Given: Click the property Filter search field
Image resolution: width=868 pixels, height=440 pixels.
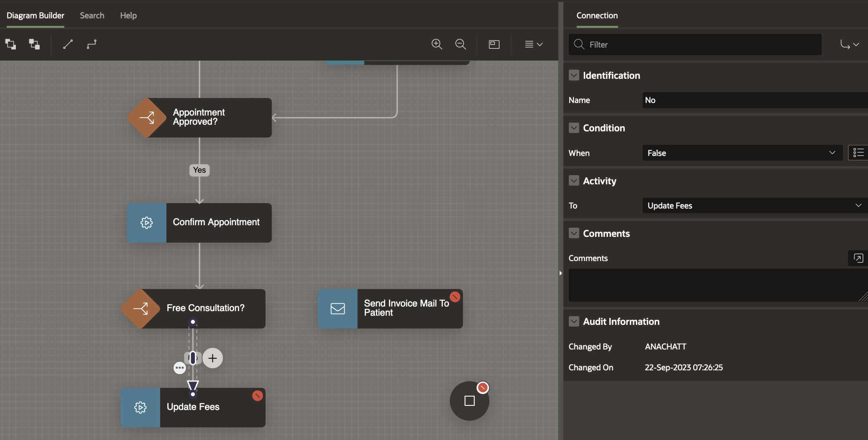Looking at the screenshot, I should (695, 44).
